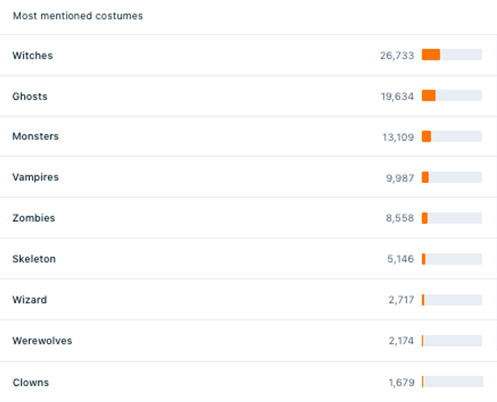Screen dimensions: 497x402
Task: Click the Monsters mention bar
Action: [x=452, y=136]
